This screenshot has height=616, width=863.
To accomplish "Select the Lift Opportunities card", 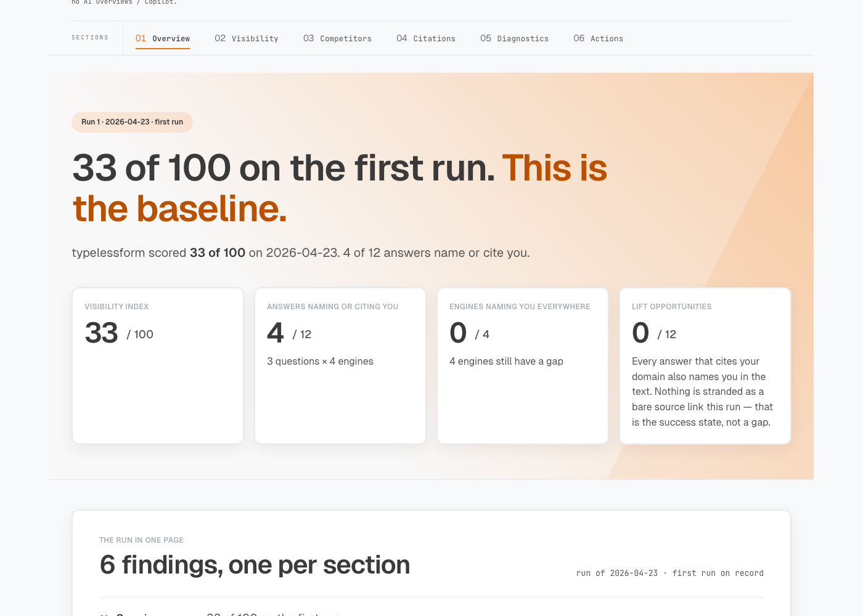I will 705,366.
